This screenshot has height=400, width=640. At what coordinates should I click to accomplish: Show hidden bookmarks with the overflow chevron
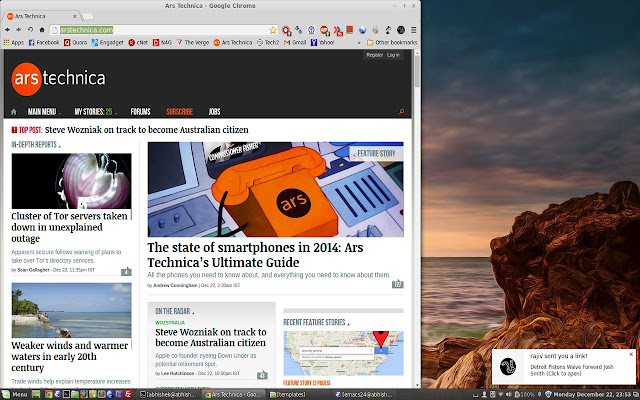(x=359, y=42)
